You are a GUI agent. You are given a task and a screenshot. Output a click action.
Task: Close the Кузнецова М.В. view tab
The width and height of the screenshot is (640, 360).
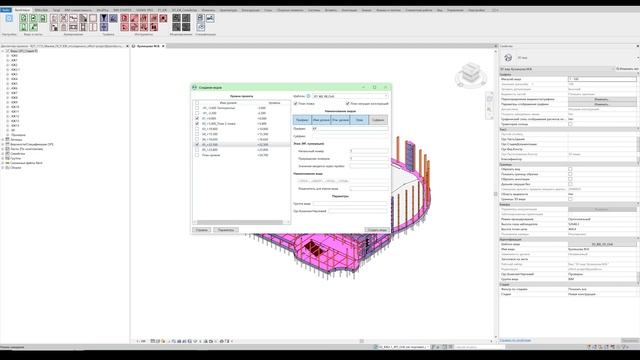(163, 46)
